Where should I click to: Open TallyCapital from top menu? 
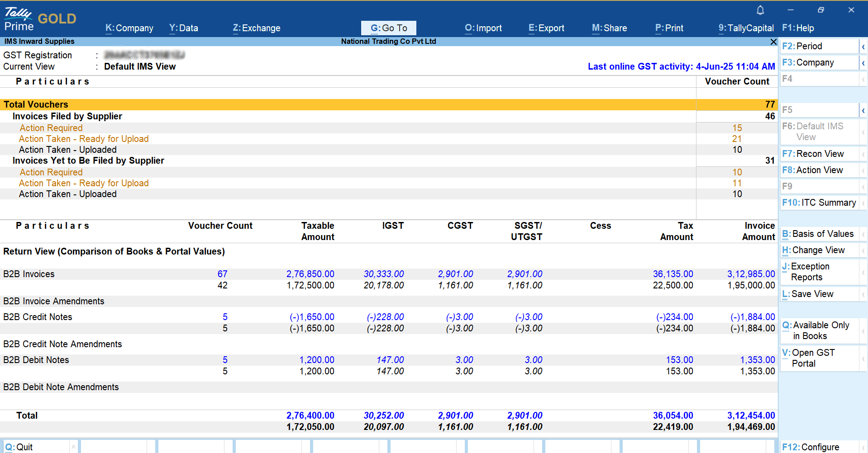[x=746, y=28]
